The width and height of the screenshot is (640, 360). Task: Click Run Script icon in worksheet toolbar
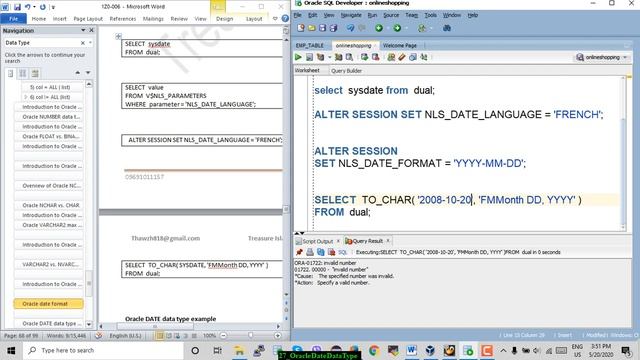point(309,57)
